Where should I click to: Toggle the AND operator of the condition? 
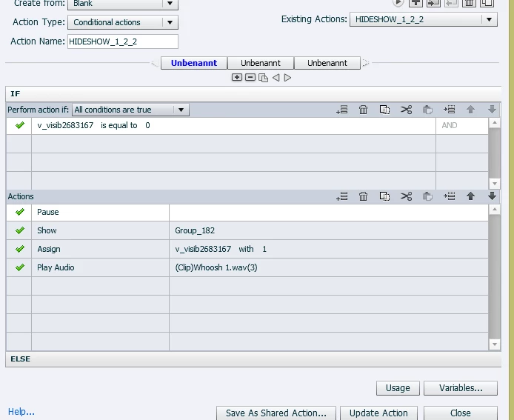click(450, 125)
